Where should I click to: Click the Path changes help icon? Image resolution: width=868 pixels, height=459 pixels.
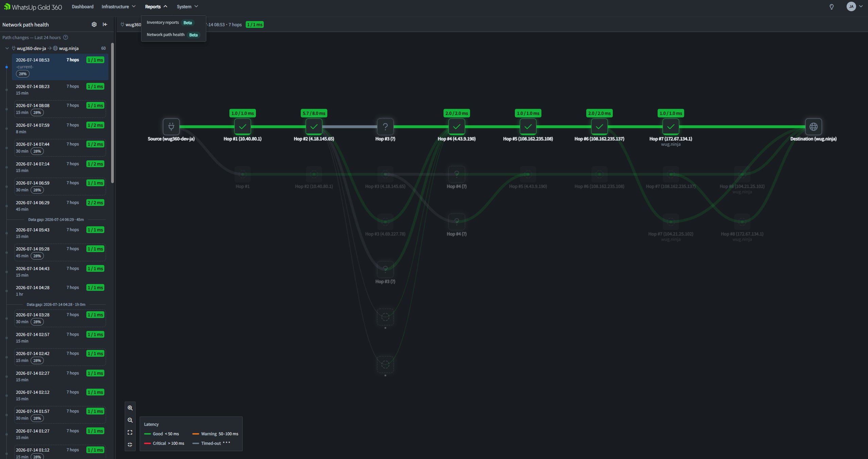point(66,37)
